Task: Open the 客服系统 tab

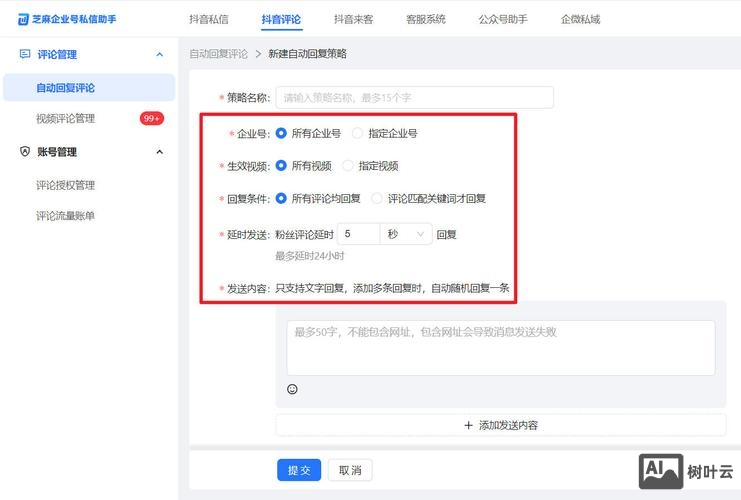Action: click(426, 19)
